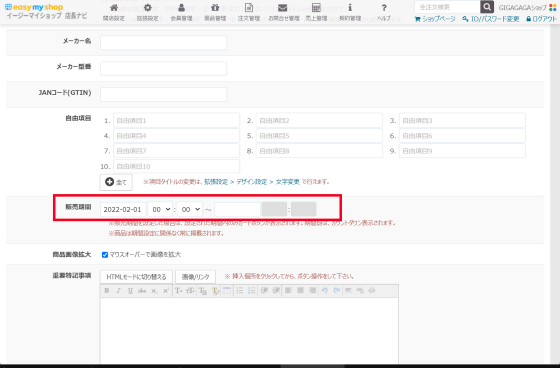Follow the デザイン設定 link in the note
This screenshot has width=560, height=368.
[251, 182]
